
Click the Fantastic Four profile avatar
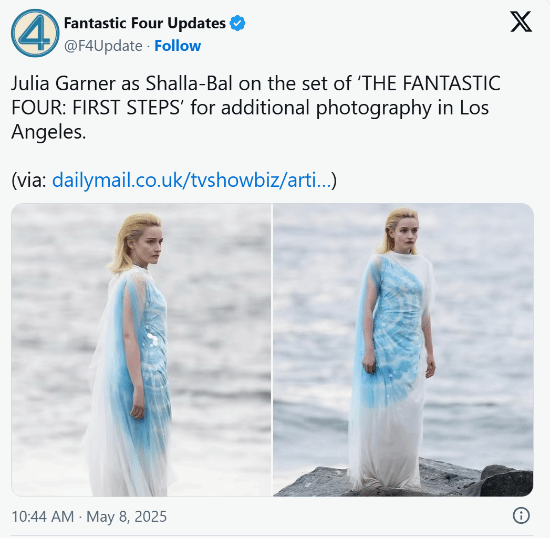click(35, 33)
